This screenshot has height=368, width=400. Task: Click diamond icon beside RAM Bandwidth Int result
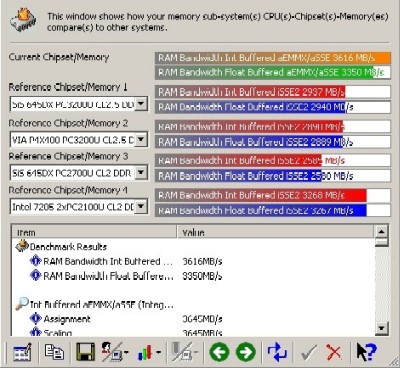point(35,261)
